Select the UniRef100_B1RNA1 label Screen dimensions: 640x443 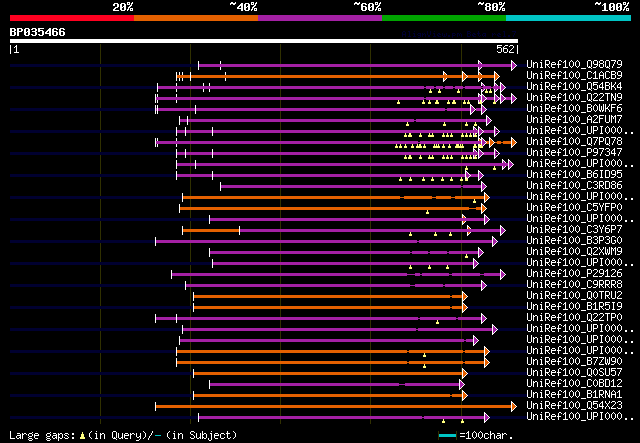point(574,395)
